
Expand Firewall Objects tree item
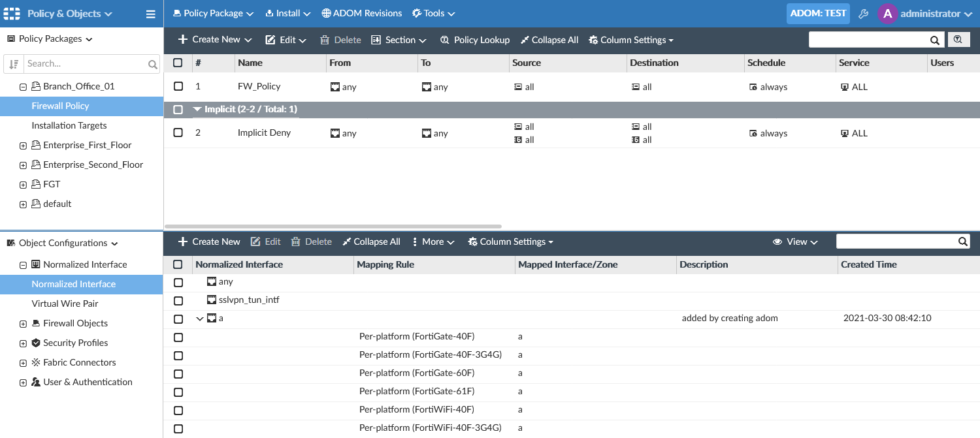click(x=23, y=324)
